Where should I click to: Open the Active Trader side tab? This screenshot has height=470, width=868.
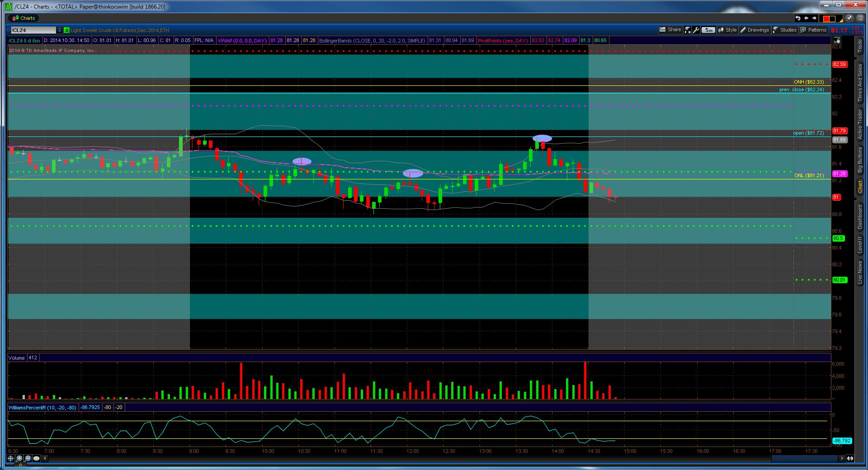[x=860, y=123]
